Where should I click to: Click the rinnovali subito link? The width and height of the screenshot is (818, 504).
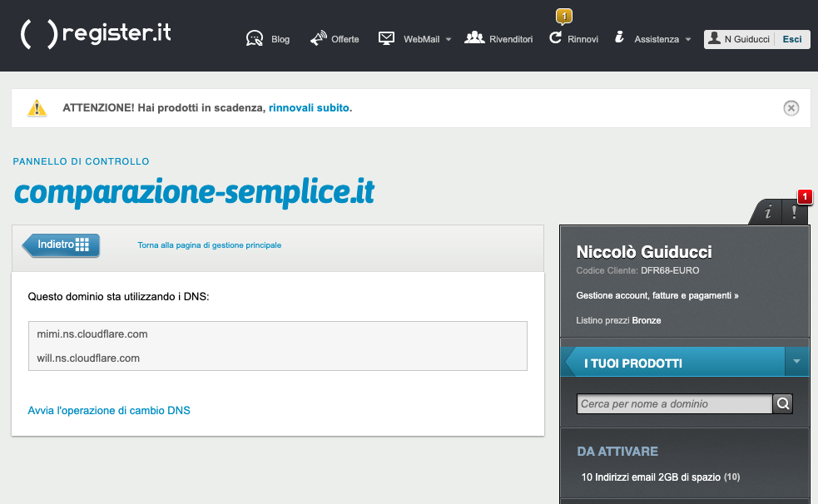click(x=310, y=107)
